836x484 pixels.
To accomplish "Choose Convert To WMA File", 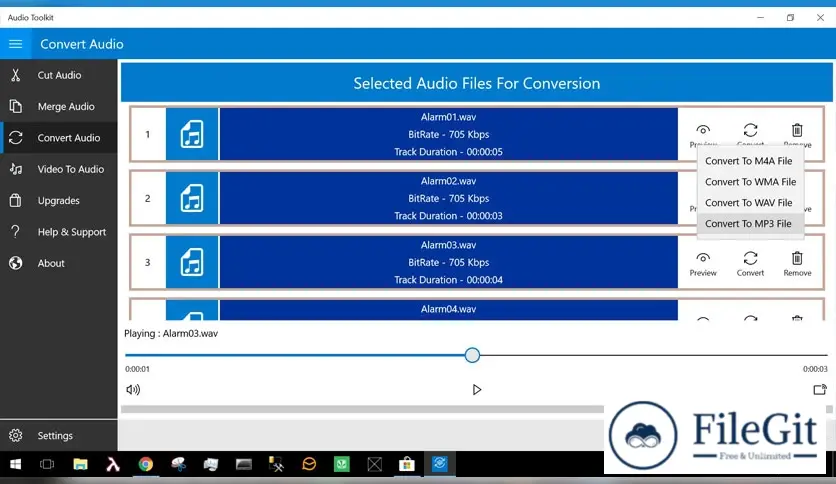I will tap(750, 182).
